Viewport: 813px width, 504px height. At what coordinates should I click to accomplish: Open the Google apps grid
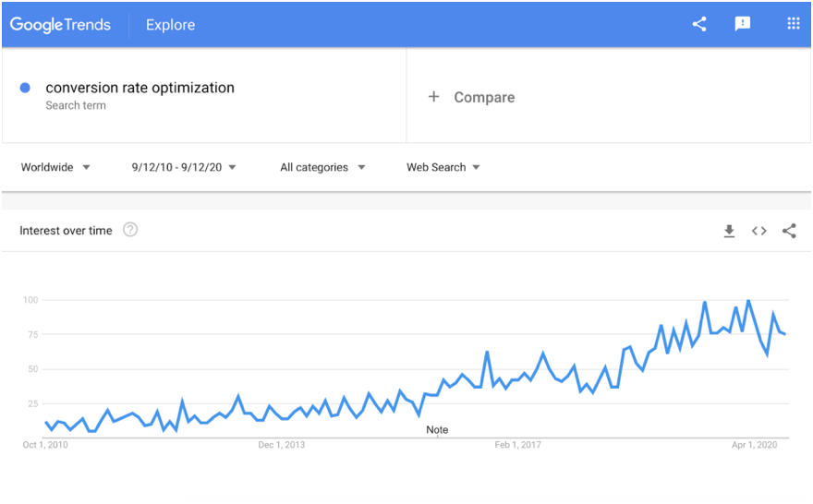793,24
